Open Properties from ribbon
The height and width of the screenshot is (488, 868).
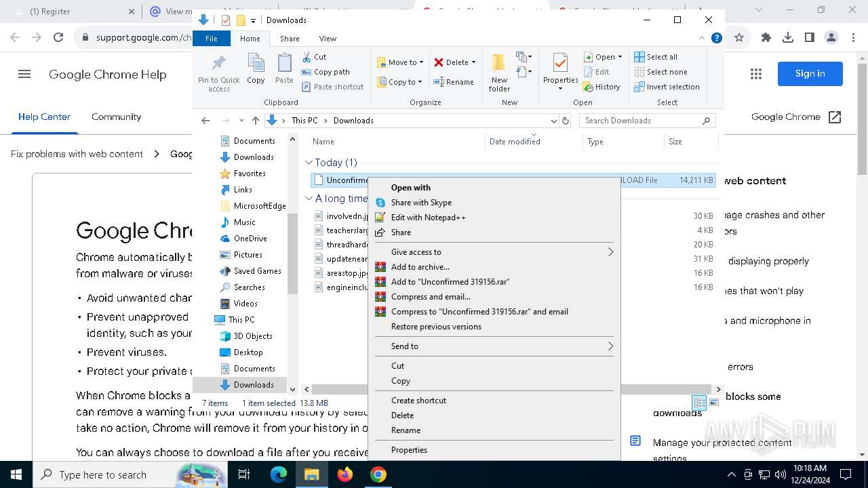560,73
